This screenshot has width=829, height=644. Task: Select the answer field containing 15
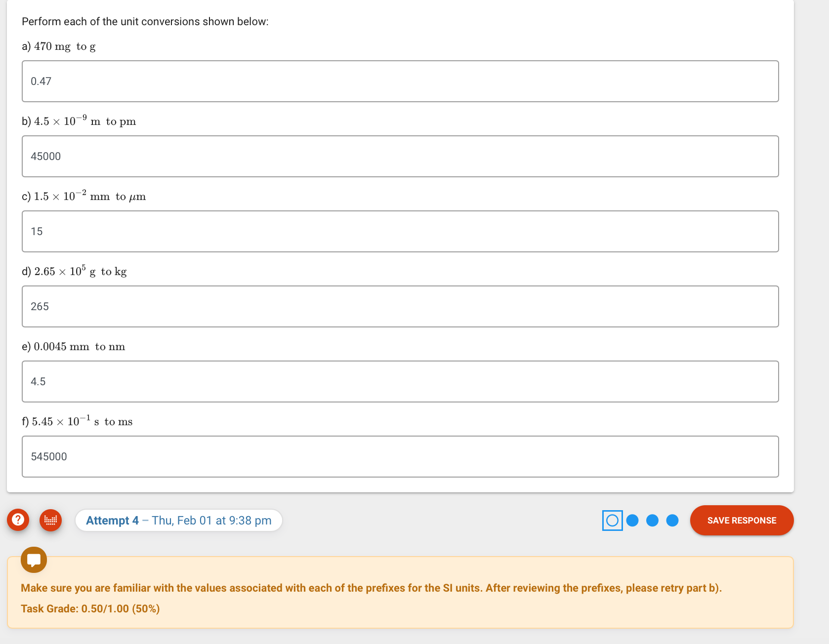tap(400, 231)
